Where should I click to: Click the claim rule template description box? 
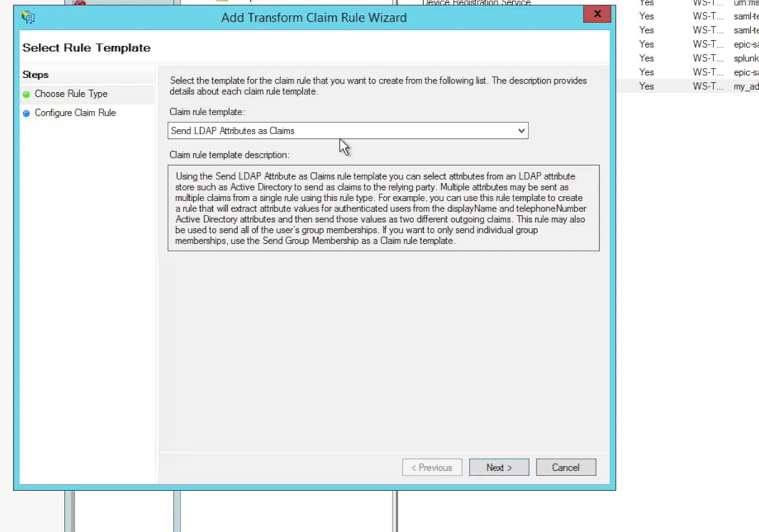[383, 208]
